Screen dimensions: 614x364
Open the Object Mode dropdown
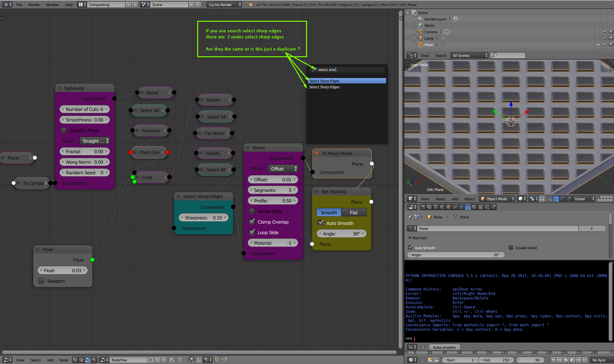pyautogui.click(x=497, y=199)
